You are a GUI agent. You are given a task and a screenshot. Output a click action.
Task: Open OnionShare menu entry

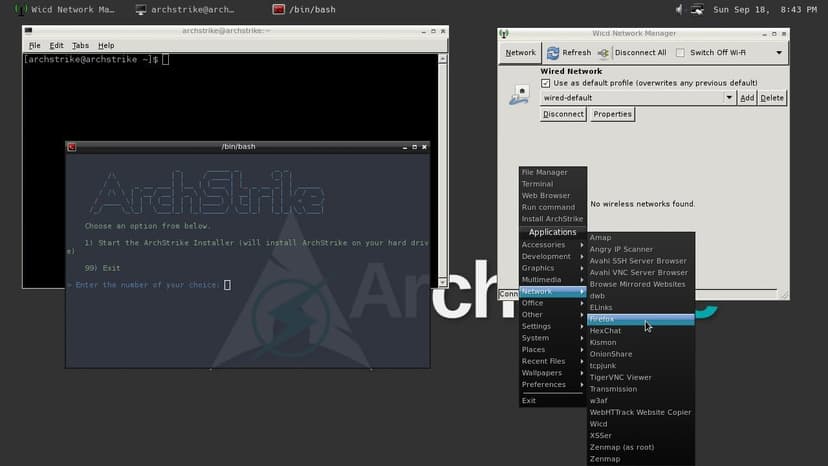click(641, 354)
